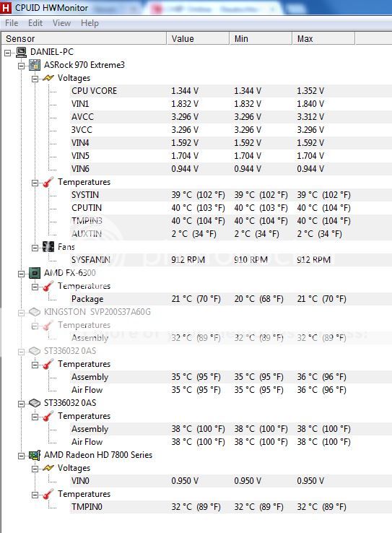Image resolution: width=392 pixels, height=533 pixels.
Task: Select the Air Flow row reading 35 °C
Action: 230,390
